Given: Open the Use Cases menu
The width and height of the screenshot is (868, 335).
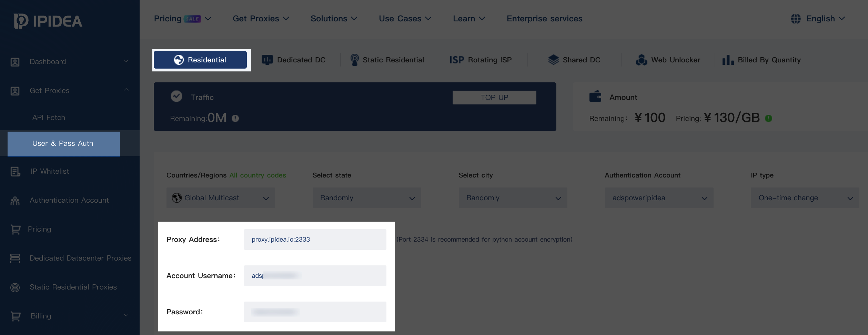Looking at the screenshot, I should pos(405,19).
